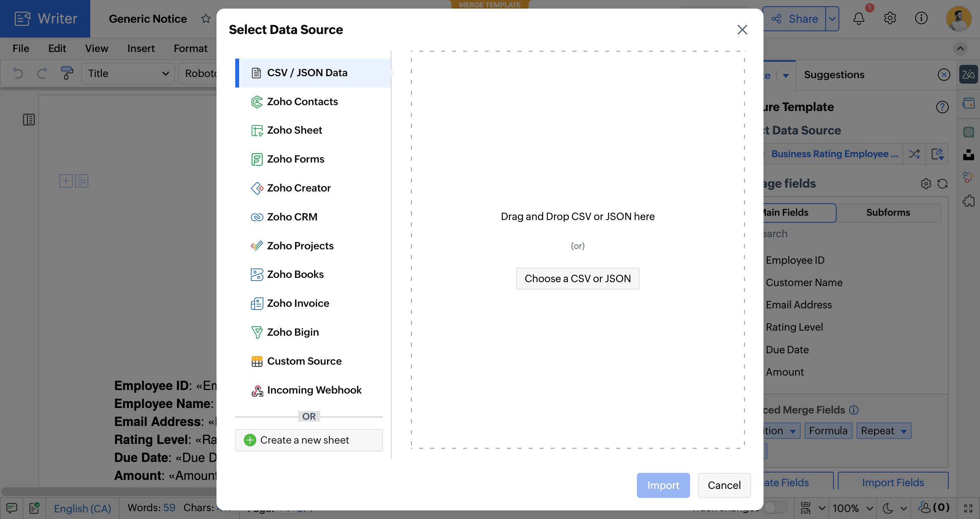Expand the Share options arrow
The height and width of the screenshot is (519, 980).
click(x=832, y=19)
